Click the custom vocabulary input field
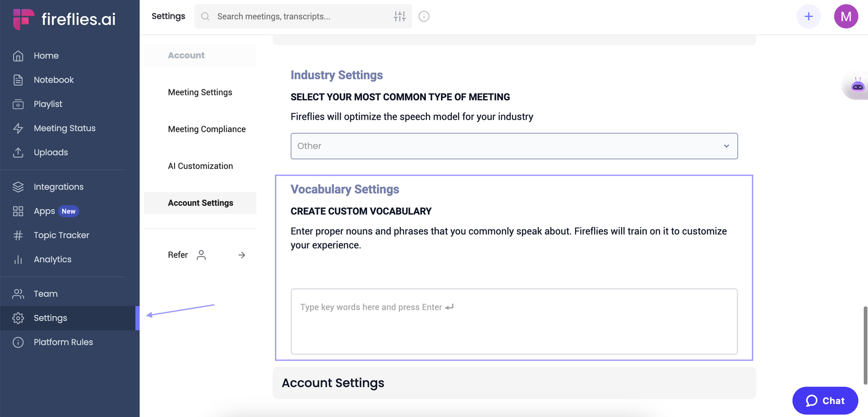Viewport: 868px width, 417px height. pos(514,321)
